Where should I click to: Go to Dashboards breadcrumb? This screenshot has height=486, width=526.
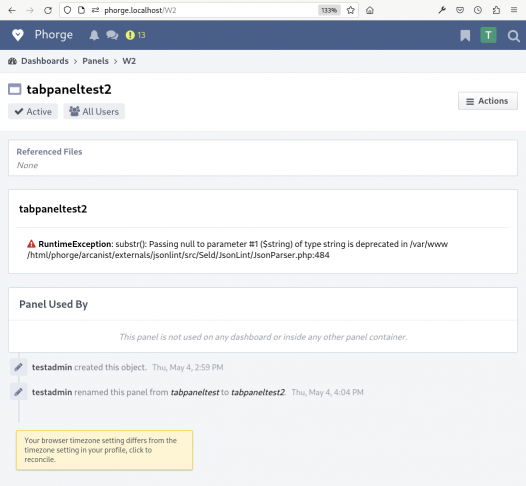pos(45,61)
